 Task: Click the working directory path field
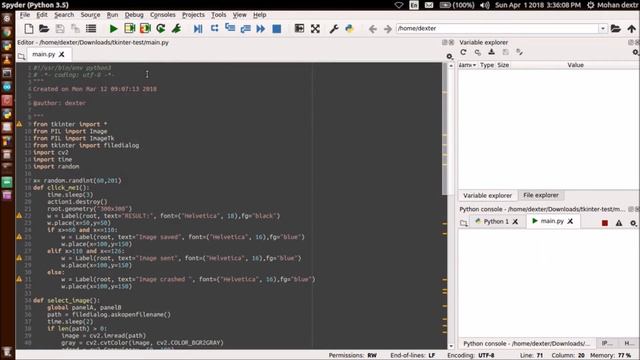pyautogui.click(x=497, y=29)
